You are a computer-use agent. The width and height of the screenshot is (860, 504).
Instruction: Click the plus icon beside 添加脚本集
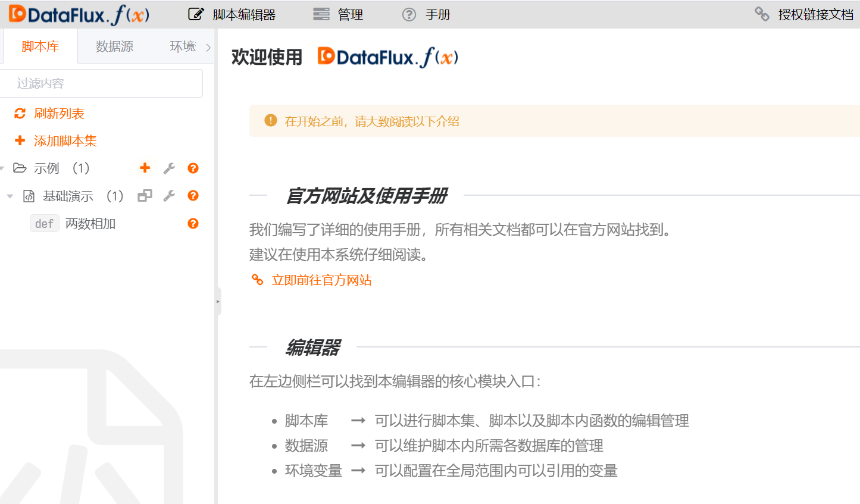[x=20, y=140]
